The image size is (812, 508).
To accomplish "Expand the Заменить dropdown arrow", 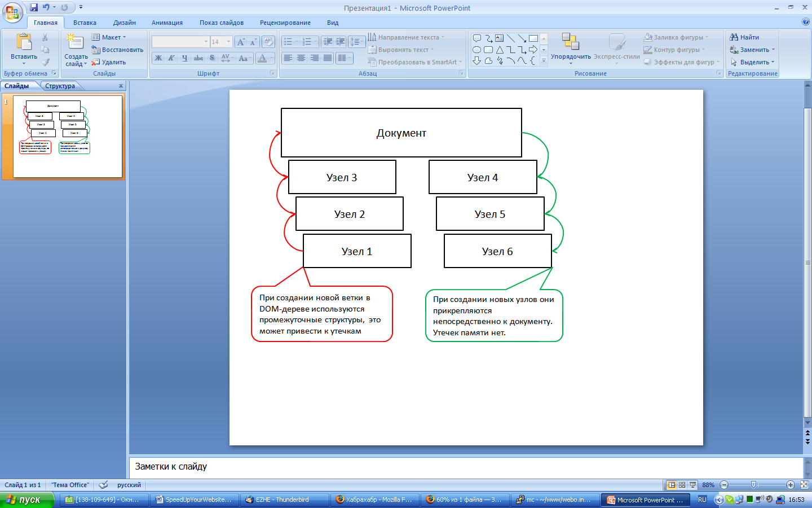I will 773,50.
